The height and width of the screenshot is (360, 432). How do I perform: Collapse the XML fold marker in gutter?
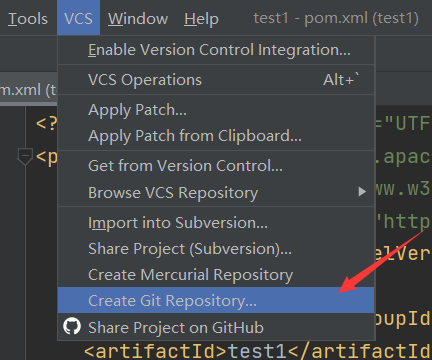pyautogui.click(x=25, y=157)
